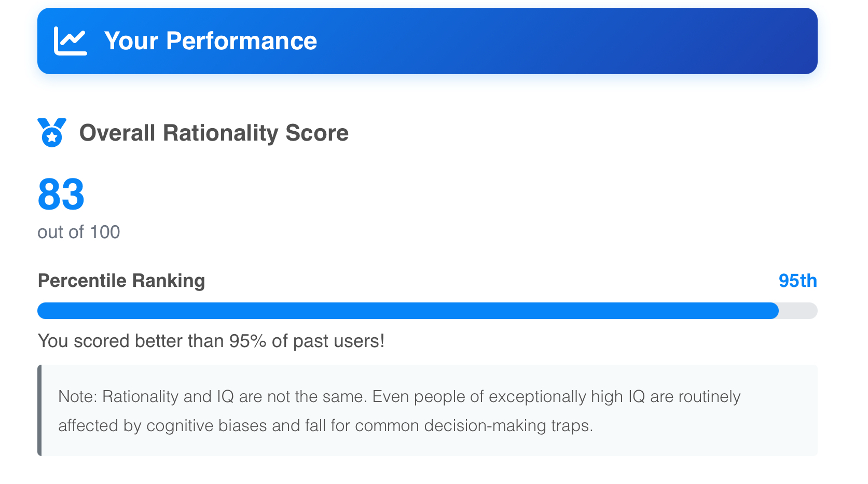The image size is (868, 484).
Task: Click the word "Score" in the heading
Action: pos(317,133)
